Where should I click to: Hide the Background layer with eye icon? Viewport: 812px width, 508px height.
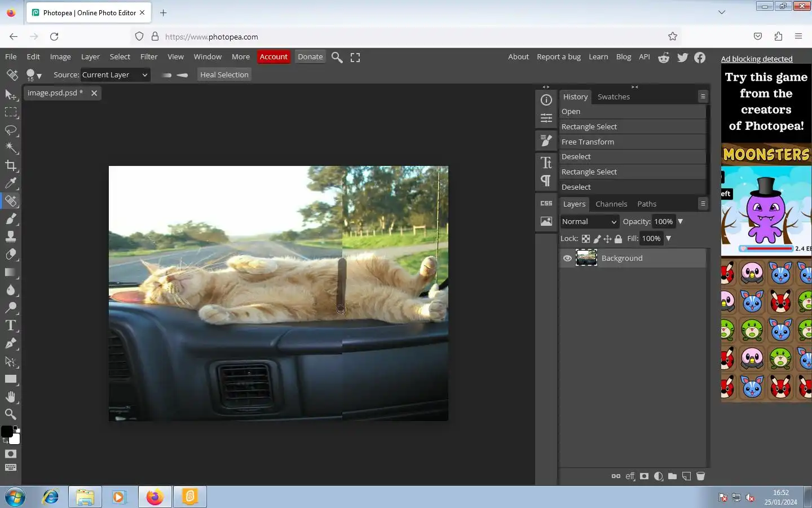click(567, 258)
